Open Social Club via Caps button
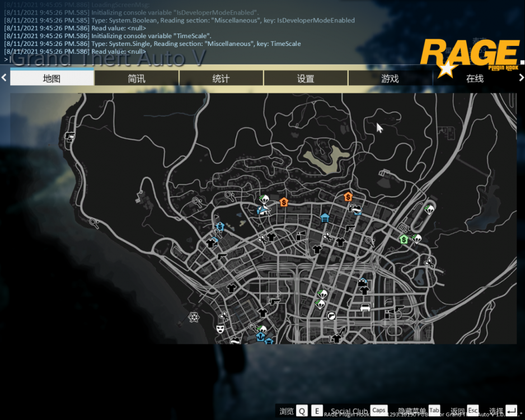 pyautogui.click(x=379, y=410)
